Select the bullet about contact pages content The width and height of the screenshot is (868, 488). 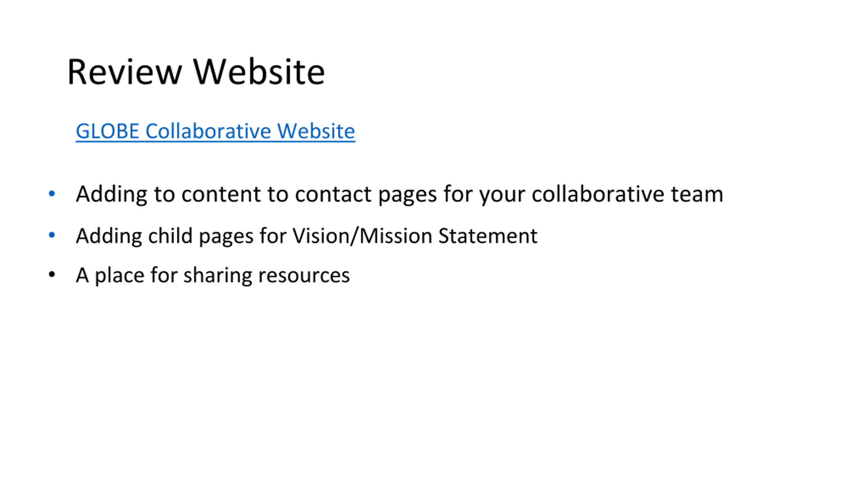coord(399,194)
